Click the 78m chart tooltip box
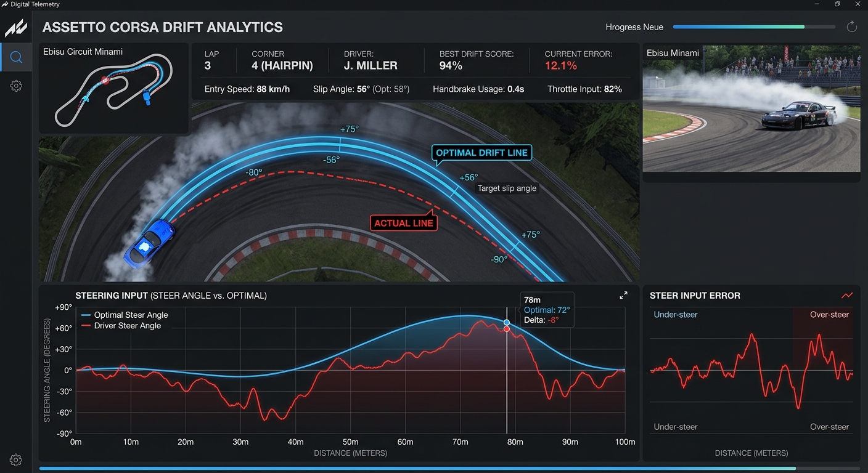 tap(547, 310)
